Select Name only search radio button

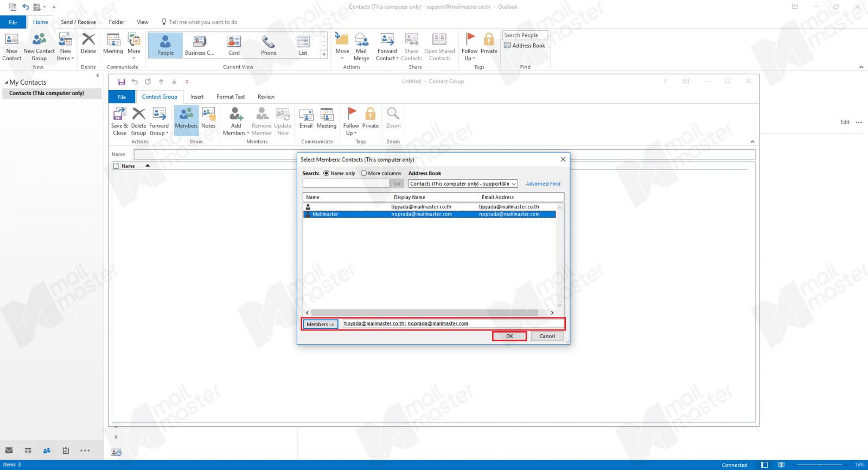tap(326, 173)
